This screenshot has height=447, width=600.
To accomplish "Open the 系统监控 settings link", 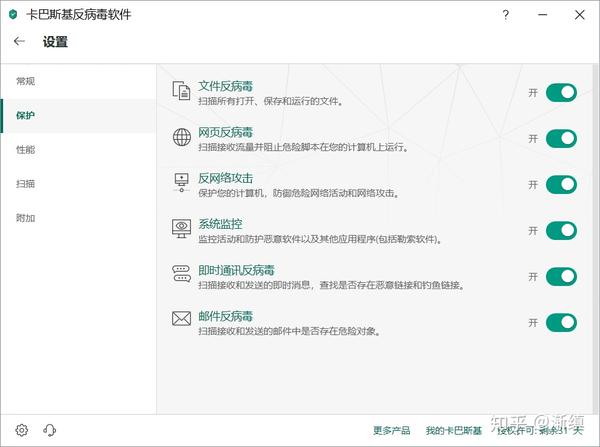I will [220, 224].
